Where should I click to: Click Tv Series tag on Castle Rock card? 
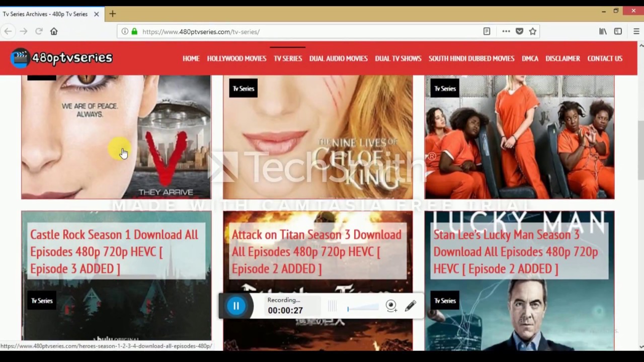click(x=42, y=301)
